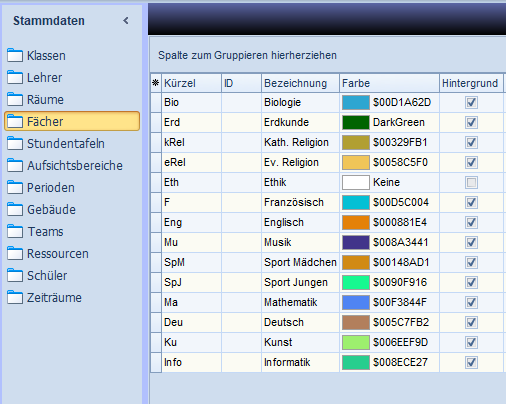Click the Gebäude folder icon
The width and height of the screenshot is (506, 404).
click(15, 209)
